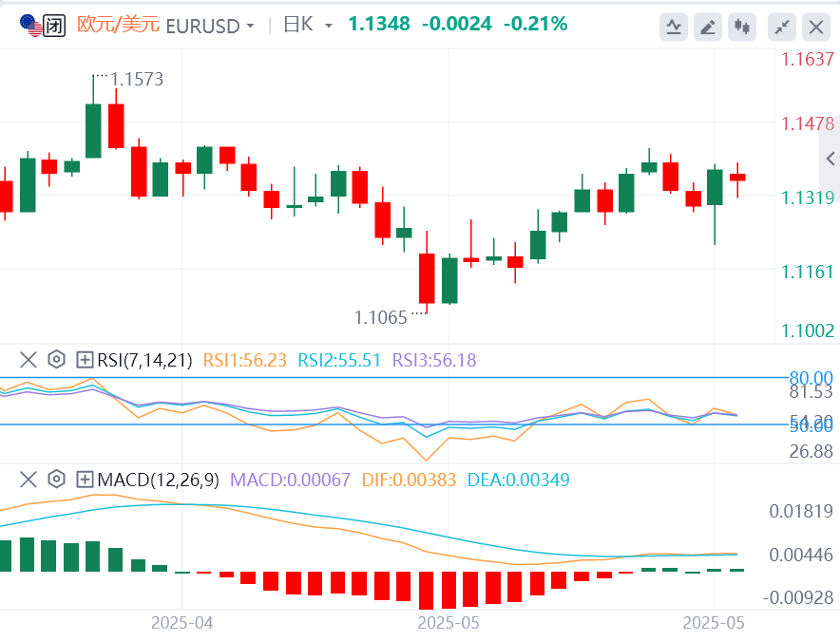Screen dimensions: 840x641
Task: Click the market closed 闭 badge
Action: (54, 26)
